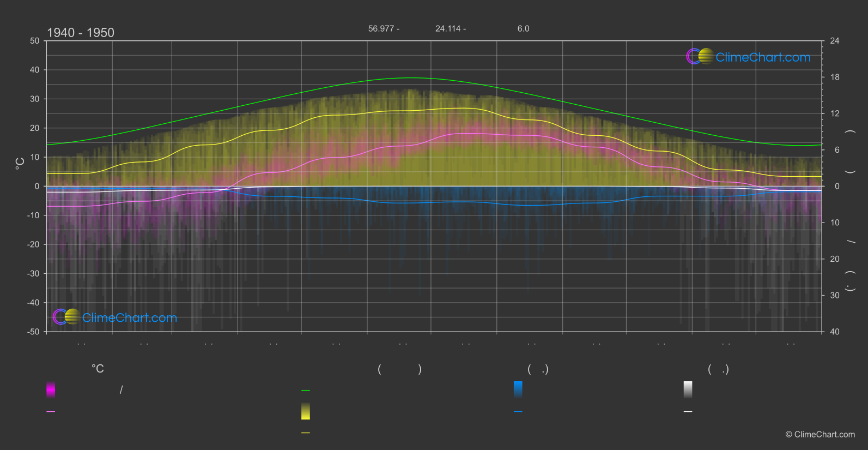Click the '18' right axis tick label
This screenshot has height=450, width=868.
tap(835, 77)
